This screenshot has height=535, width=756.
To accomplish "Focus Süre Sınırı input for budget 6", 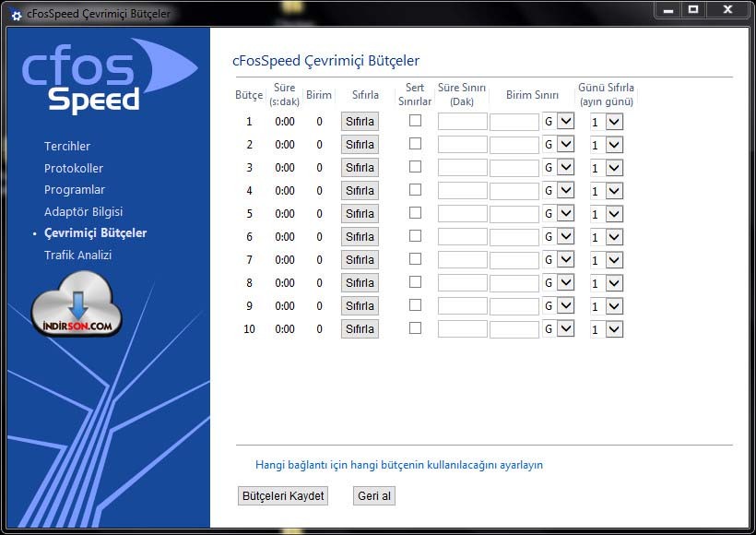I will (463, 237).
